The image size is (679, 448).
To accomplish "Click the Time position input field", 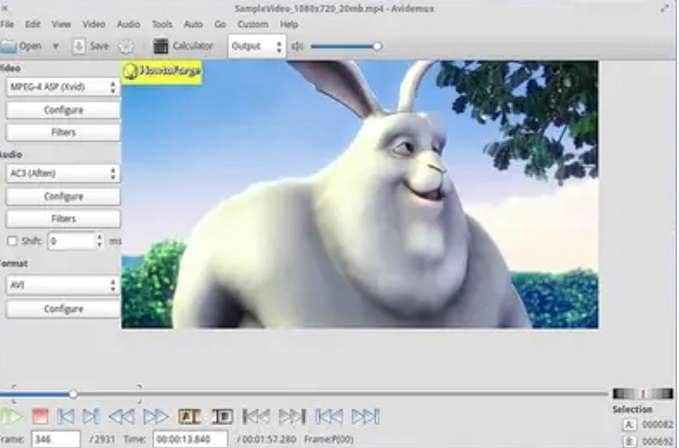I will pyautogui.click(x=190, y=439).
